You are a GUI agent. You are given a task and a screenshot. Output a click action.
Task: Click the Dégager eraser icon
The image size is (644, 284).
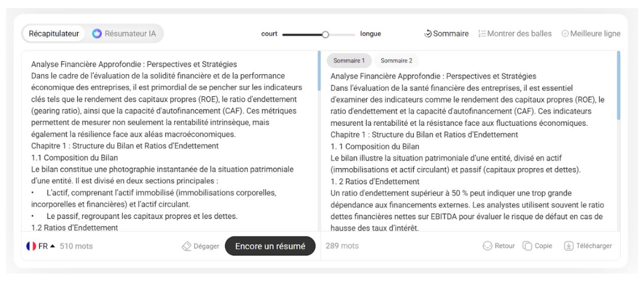point(187,246)
